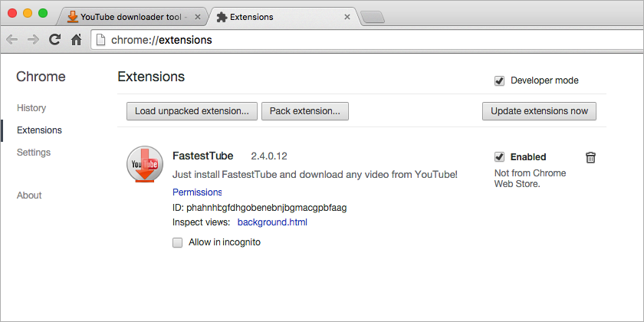644x322 pixels.
Task: Go to the home page icon
Action: tap(76, 40)
